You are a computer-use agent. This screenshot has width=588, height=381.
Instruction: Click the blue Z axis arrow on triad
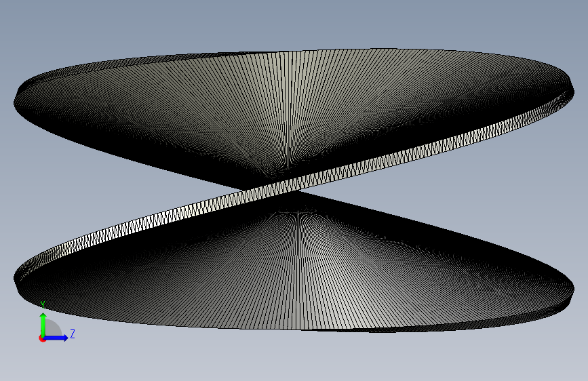[x=56, y=338]
